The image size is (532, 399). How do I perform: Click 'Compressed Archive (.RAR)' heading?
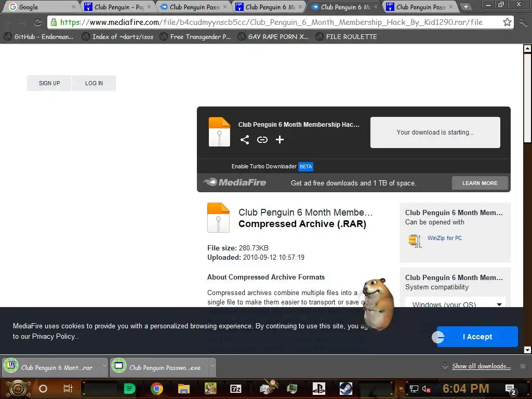(302, 224)
